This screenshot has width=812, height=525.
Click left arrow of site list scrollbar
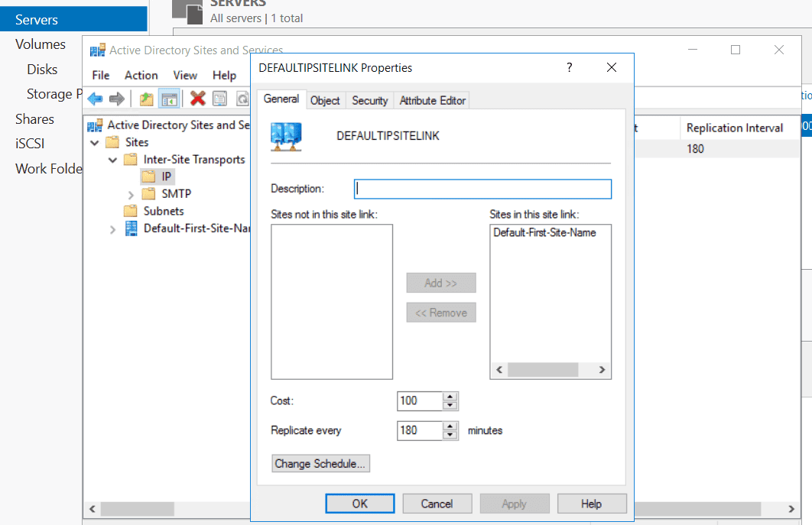(x=499, y=370)
